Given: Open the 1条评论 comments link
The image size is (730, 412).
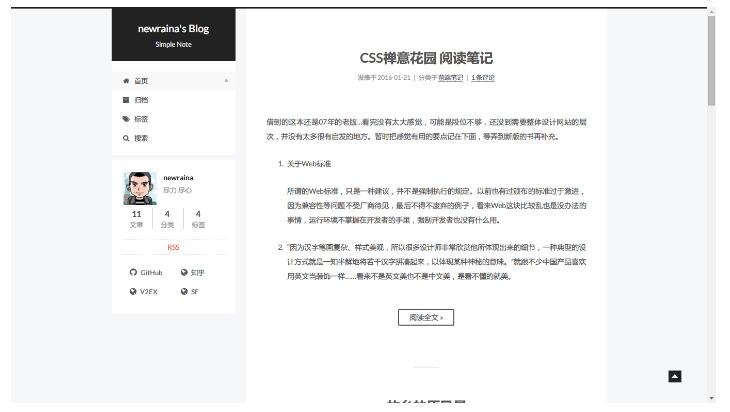Looking at the screenshot, I should (483, 78).
